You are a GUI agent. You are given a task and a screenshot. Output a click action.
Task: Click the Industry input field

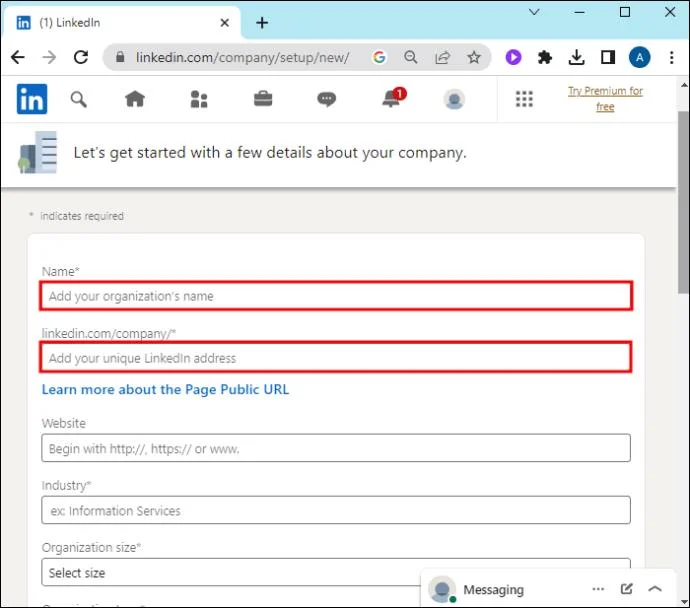pos(336,510)
